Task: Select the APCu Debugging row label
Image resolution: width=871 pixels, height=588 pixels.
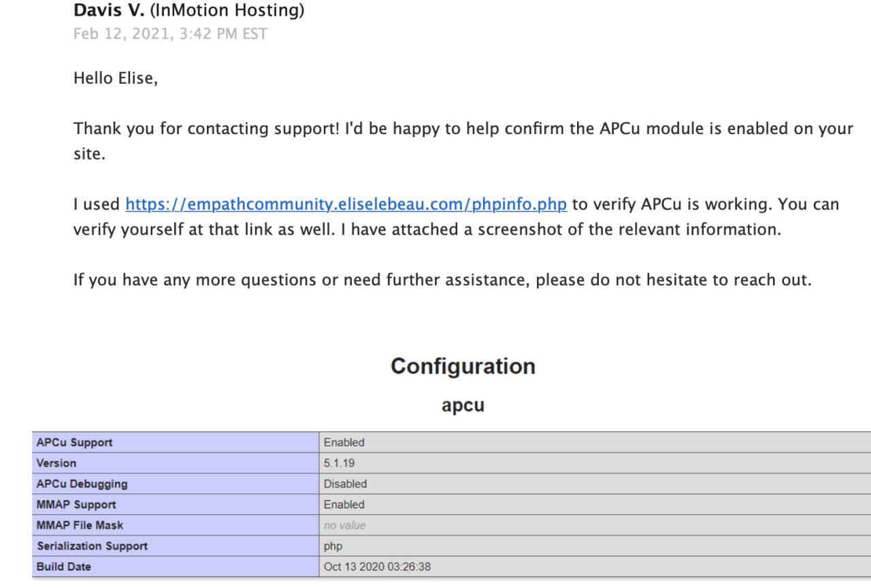Action: [82, 484]
